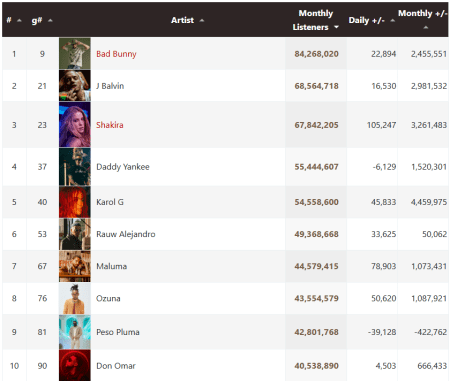This screenshot has width=450, height=381.
Task: Click the J Balvin thumbnail image
Action: click(75, 86)
